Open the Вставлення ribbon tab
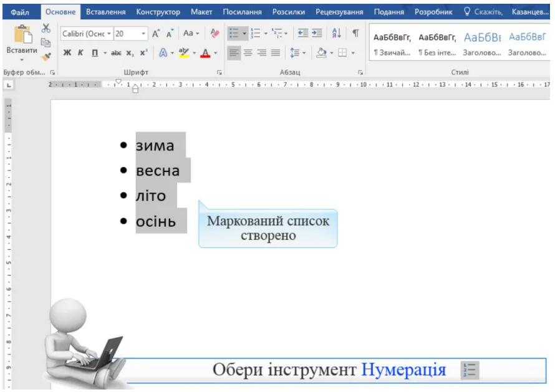The image size is (555, 392). coord(105,12)
